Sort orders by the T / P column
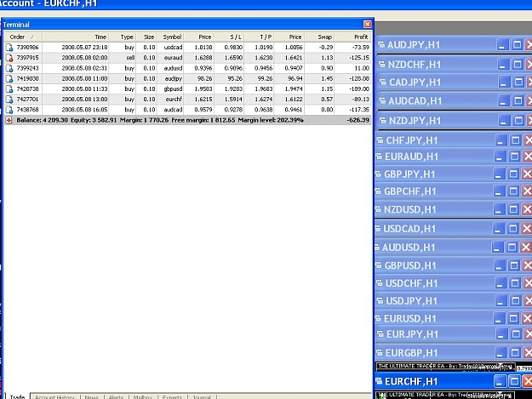The width and height of the screenshot is (532, 399). 260,37
